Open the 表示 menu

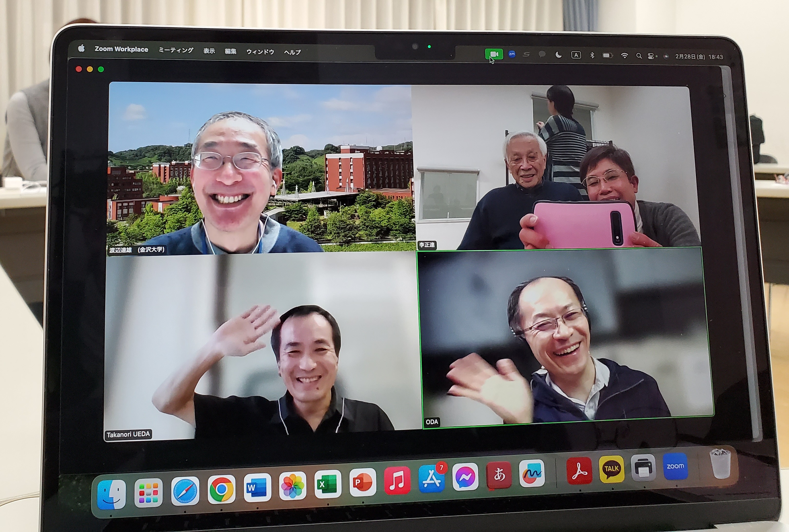209,51
